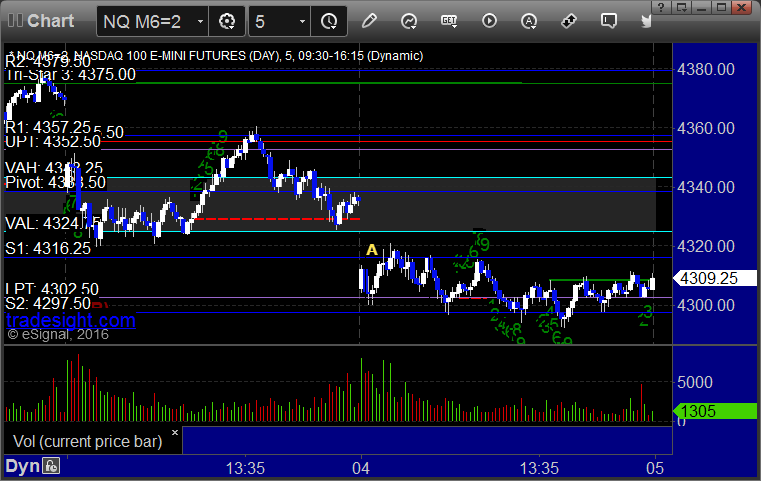Image resolution: width=761 pixels, height=481 pixels.
Task: Open chart settings gear icon
Action: pyautogui.click(x=227, y=21)
